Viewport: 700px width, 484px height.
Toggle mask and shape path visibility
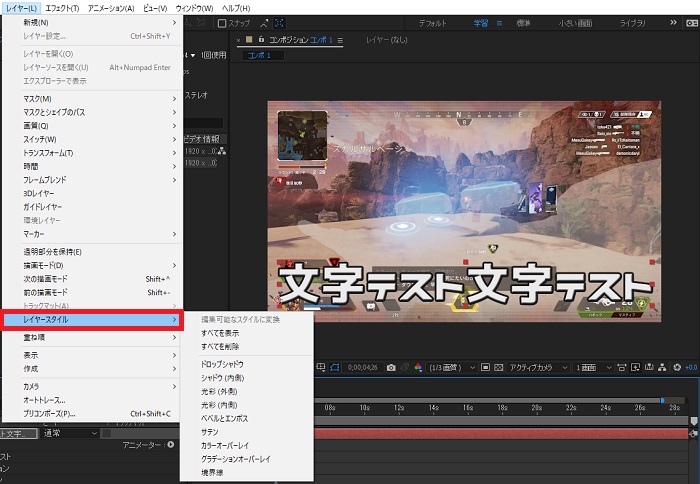click(x=334, y=367)
